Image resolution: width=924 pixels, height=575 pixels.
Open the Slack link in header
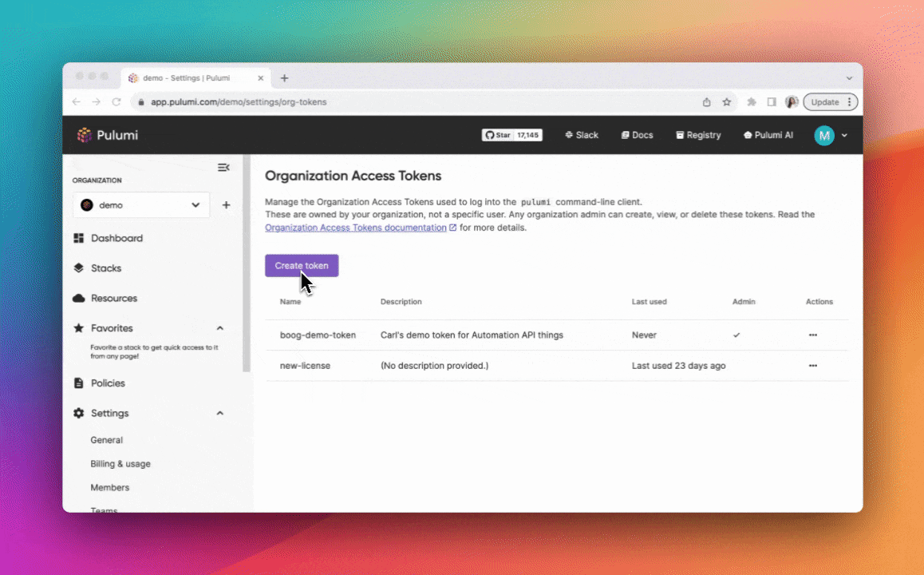click(582, 135)
